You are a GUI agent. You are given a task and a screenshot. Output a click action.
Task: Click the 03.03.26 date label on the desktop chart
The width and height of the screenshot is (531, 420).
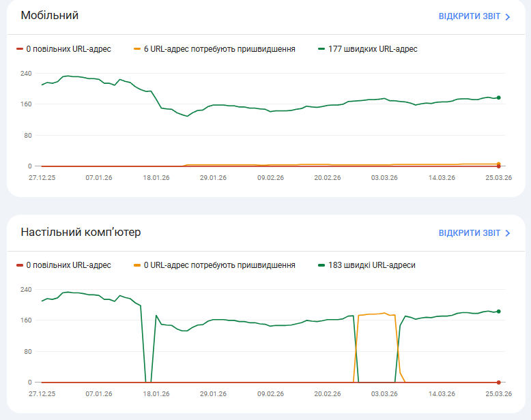click(384, 393)
